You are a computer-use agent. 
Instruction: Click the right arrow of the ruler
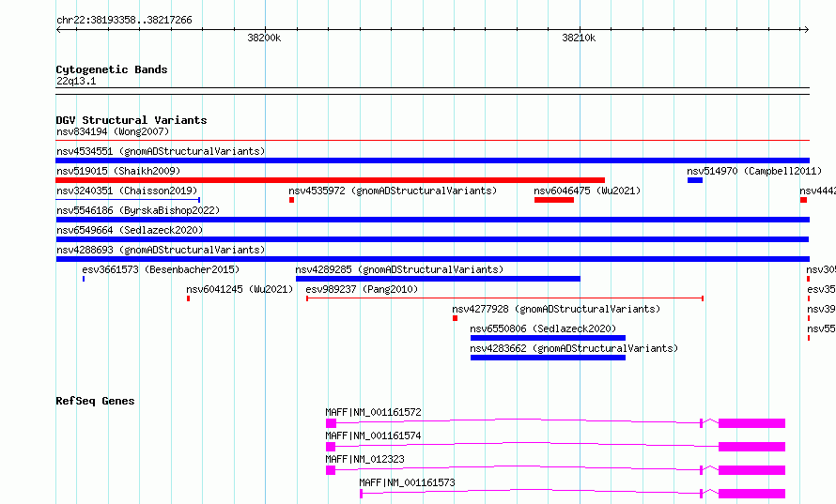coord(806,30)
